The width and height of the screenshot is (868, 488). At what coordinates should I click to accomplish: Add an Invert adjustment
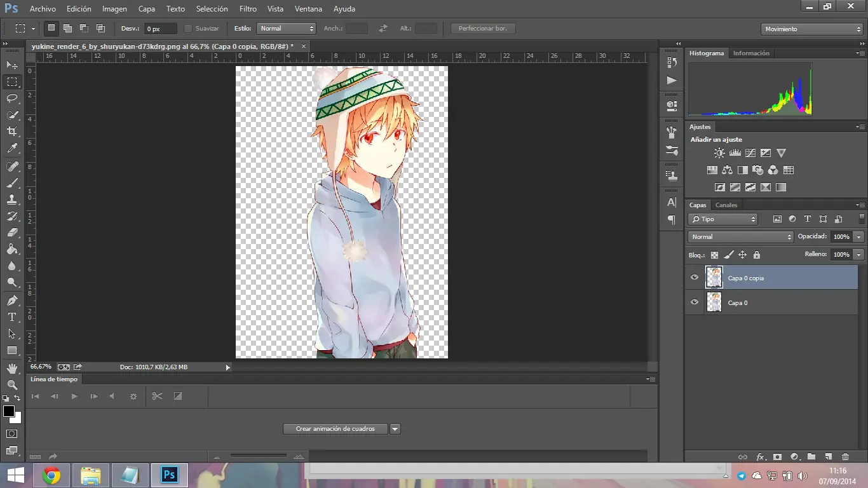pos(720,187)
